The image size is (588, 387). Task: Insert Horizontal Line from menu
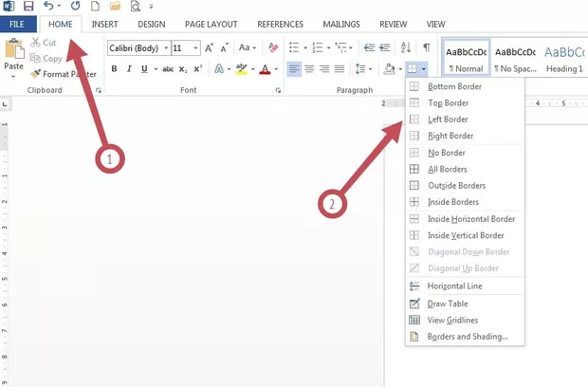[465, 286]
